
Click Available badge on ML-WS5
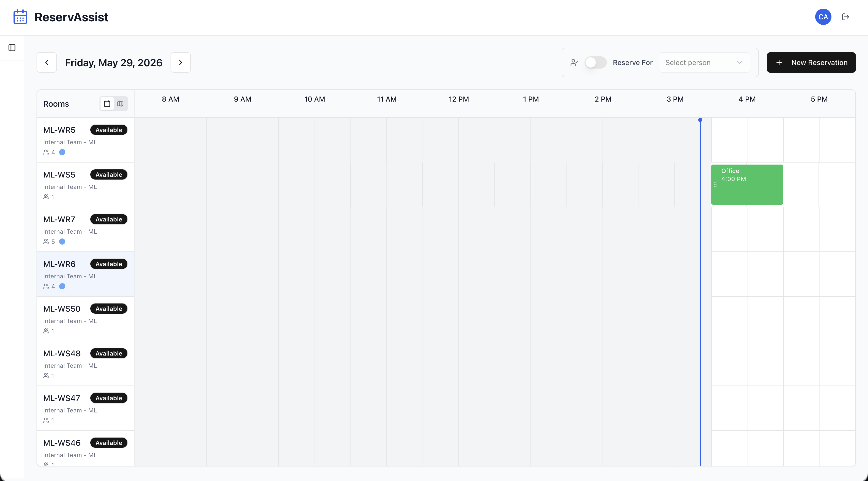[109, 175]
